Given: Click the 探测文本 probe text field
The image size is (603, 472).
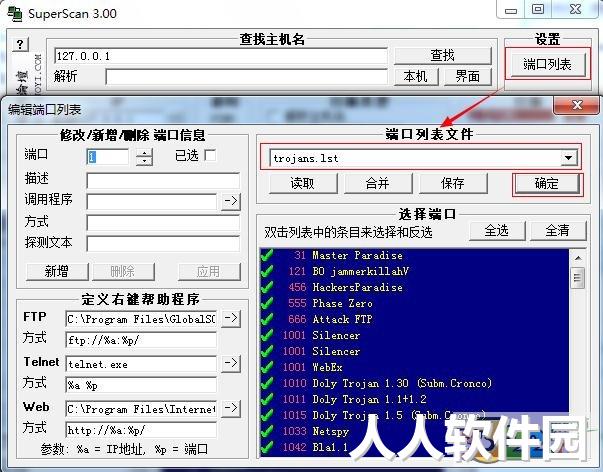Looking at the screenshot, I should click(x=163, y=244).
